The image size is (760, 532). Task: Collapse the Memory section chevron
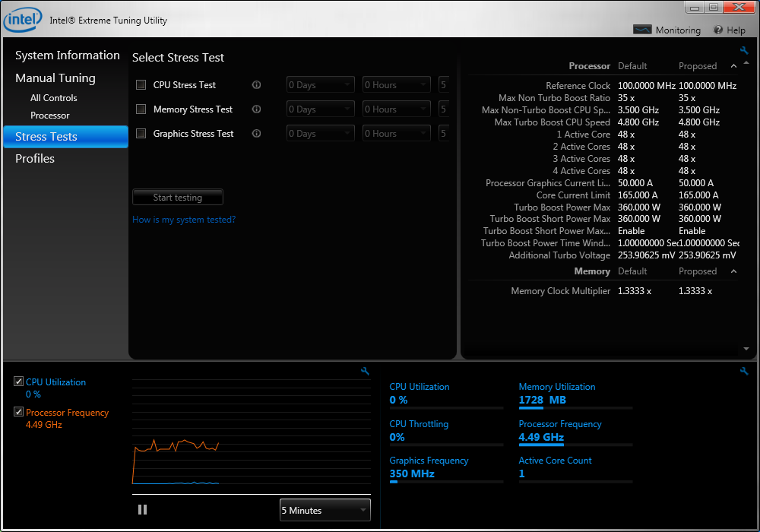click(x=734, y=271)
